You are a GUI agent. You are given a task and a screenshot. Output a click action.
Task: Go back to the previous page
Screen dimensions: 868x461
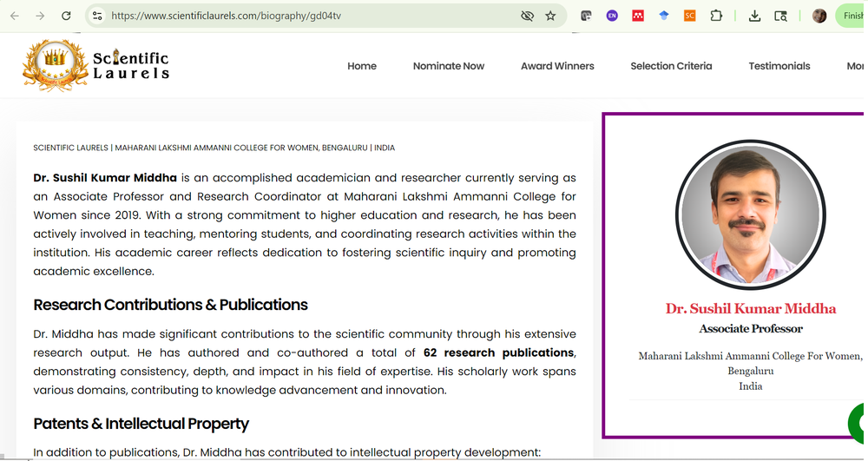point(15,16)
